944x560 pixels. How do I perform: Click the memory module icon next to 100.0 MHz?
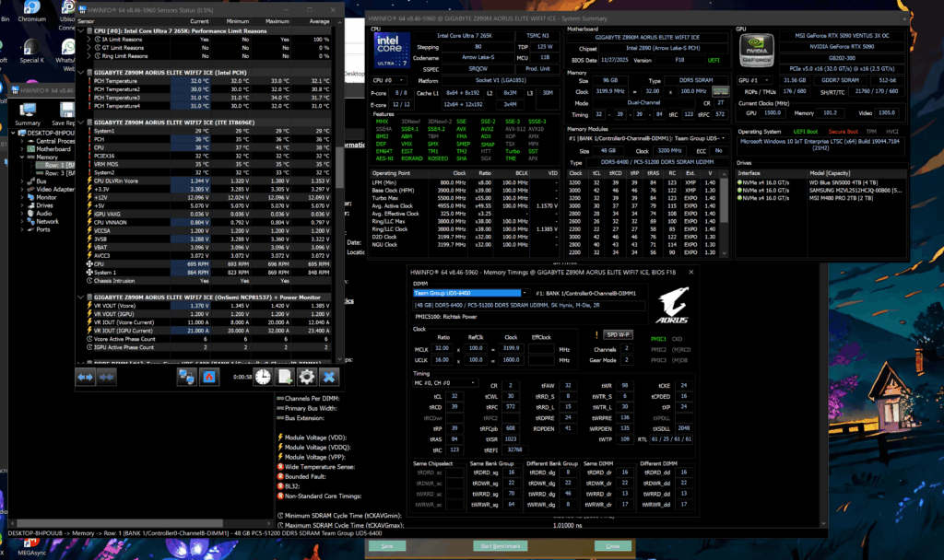tap(720, 91)
